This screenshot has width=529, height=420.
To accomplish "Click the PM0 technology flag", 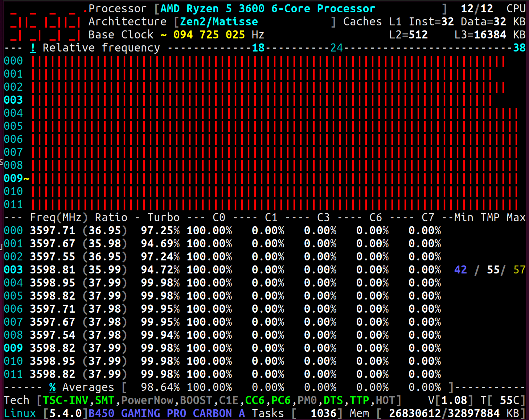I will point(307,400).
